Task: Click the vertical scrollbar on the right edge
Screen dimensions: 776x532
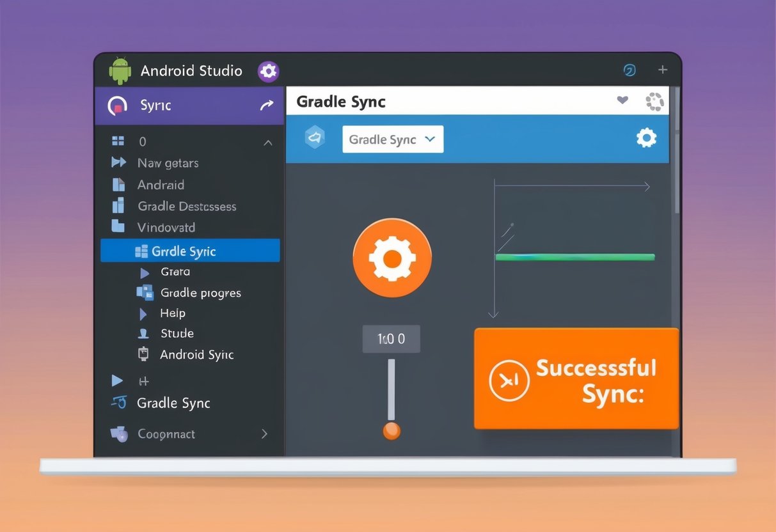Action: coord(677,150)
